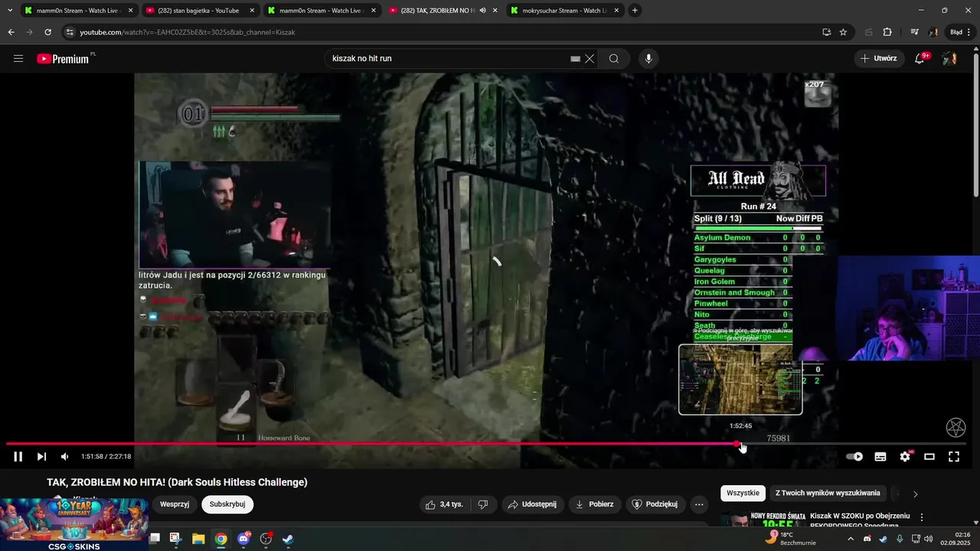Show more filter chips with right arrow

coord(915,494)
